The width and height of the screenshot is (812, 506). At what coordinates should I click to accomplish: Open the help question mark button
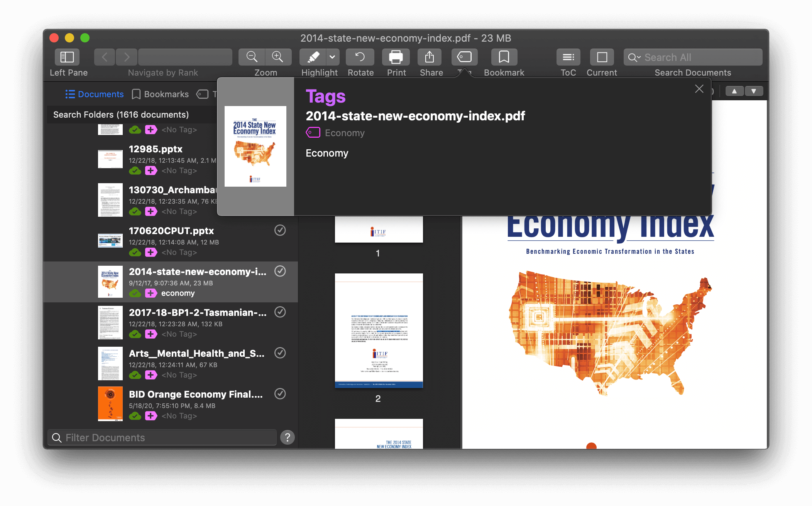click(x=288, y=437)
